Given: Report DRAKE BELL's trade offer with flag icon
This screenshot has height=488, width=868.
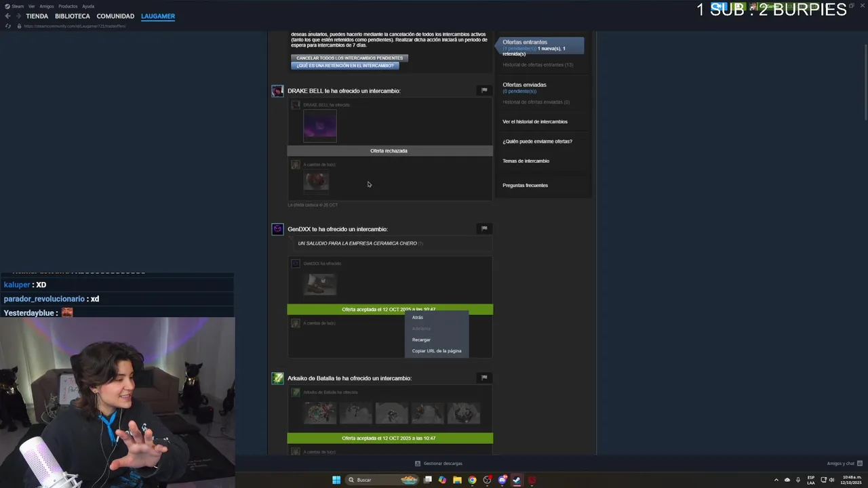Looking at the screenshot, I should click(484, 90).
